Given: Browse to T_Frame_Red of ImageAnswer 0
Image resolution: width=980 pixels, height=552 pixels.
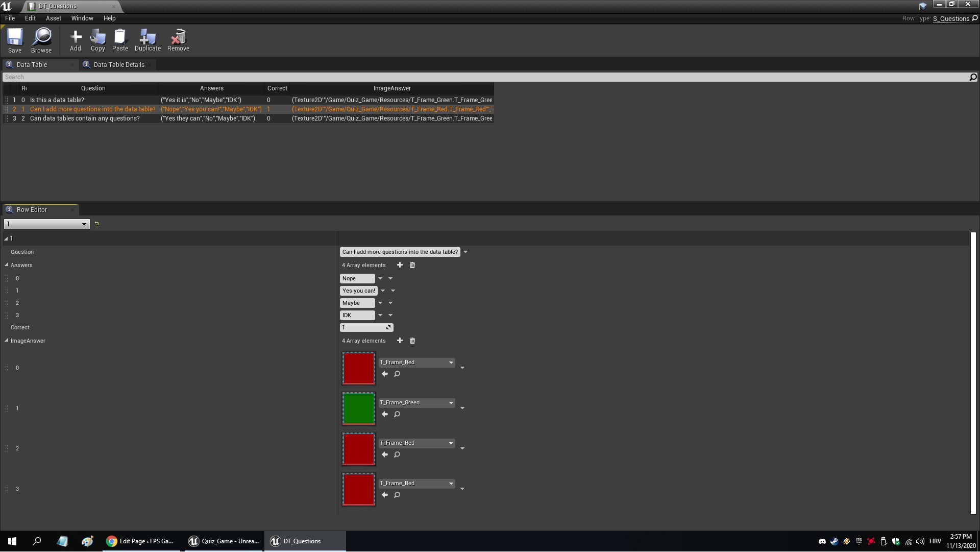Looking at the screenshot, I should (x=397, y=374).
